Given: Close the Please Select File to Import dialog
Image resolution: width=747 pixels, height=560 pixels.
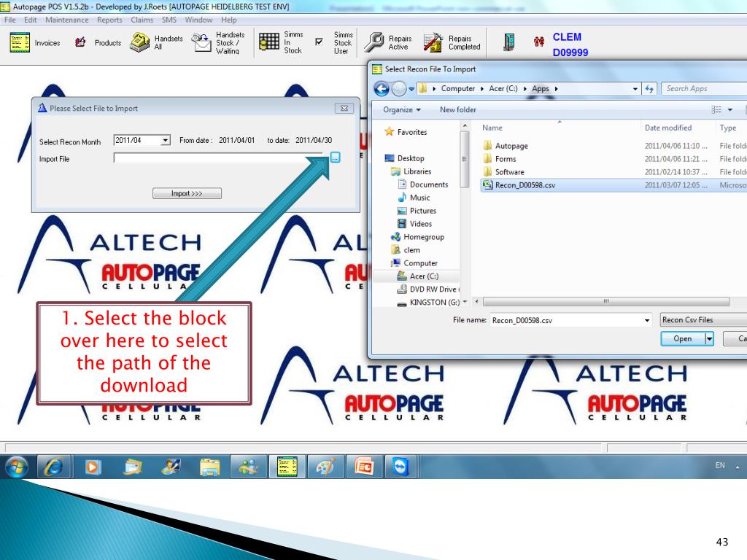Looking at the screenshot, I should [344, 109].
